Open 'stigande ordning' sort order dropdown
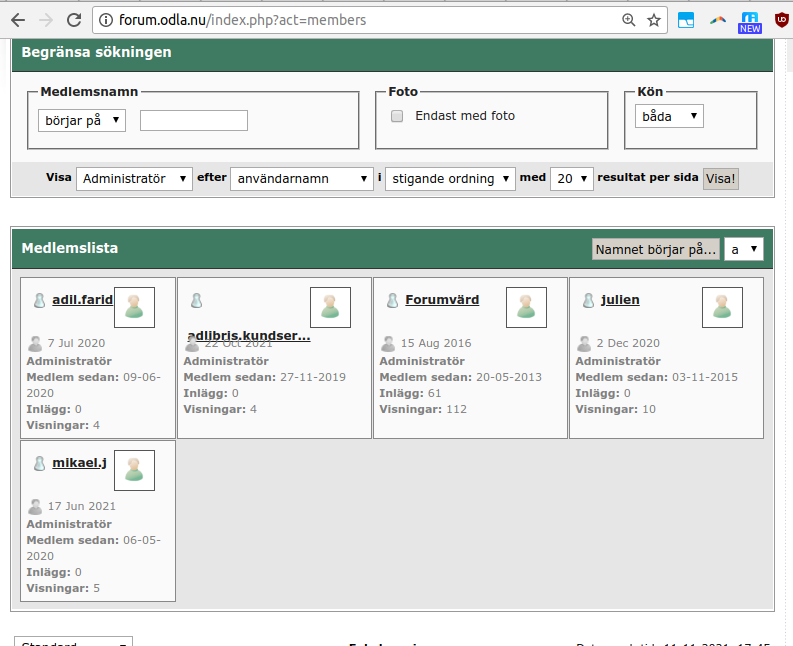This screenshot has width=793, height=646. tap(450, 179)
